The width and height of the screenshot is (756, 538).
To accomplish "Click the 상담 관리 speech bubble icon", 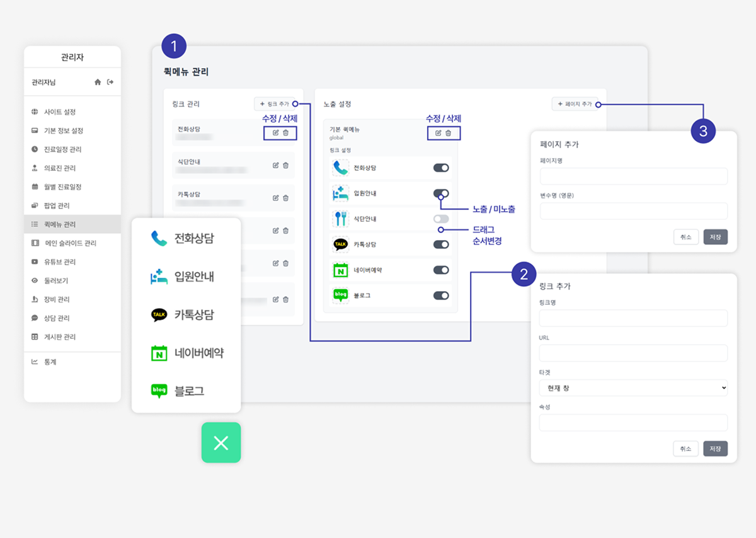I will [x=35, y=318].
